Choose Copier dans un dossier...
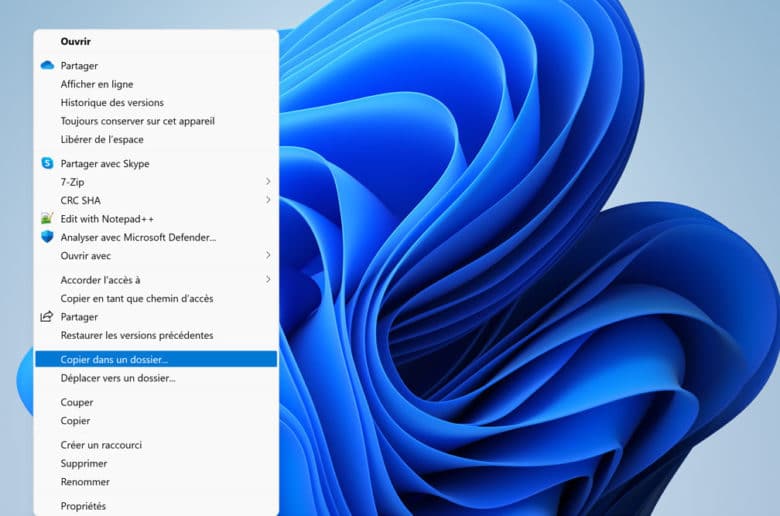 pos(114,358)
